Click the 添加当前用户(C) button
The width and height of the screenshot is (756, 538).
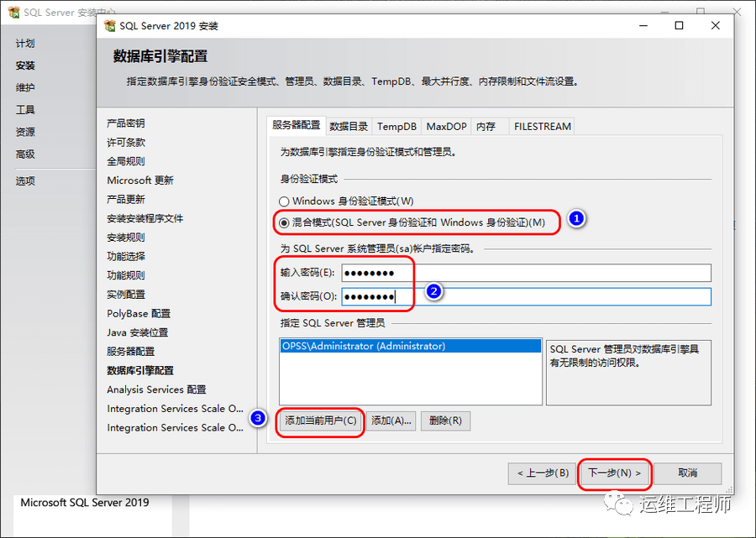pos(321,421)
